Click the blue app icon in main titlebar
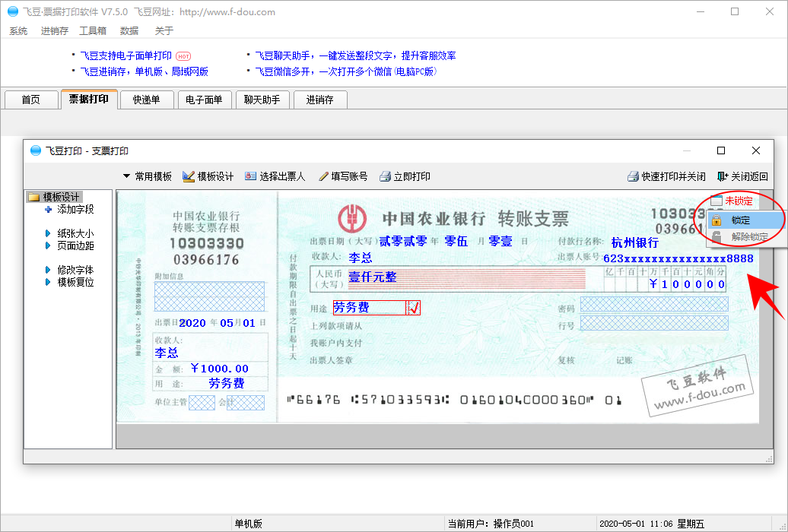The image size is (788, 532). coord(13,11)
